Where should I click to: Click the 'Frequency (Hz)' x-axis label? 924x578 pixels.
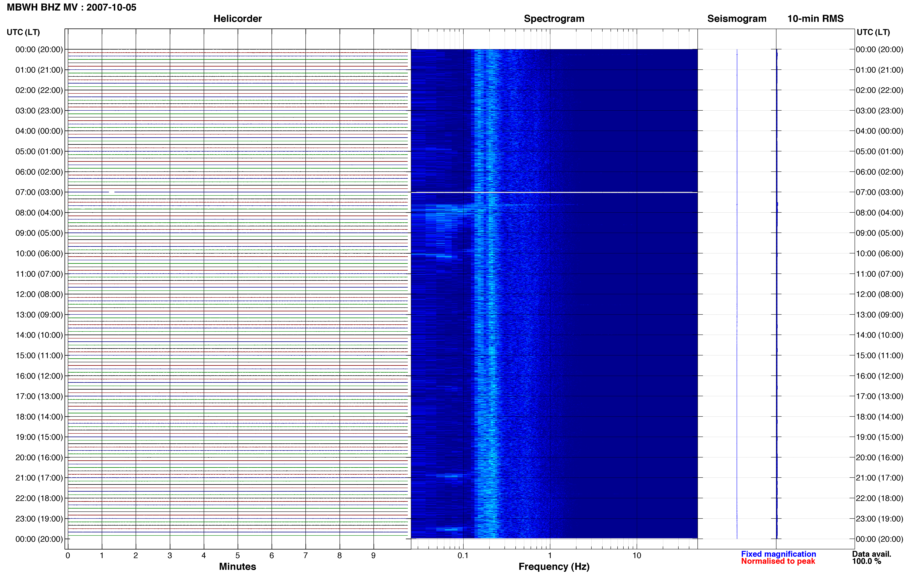[554, 567]
